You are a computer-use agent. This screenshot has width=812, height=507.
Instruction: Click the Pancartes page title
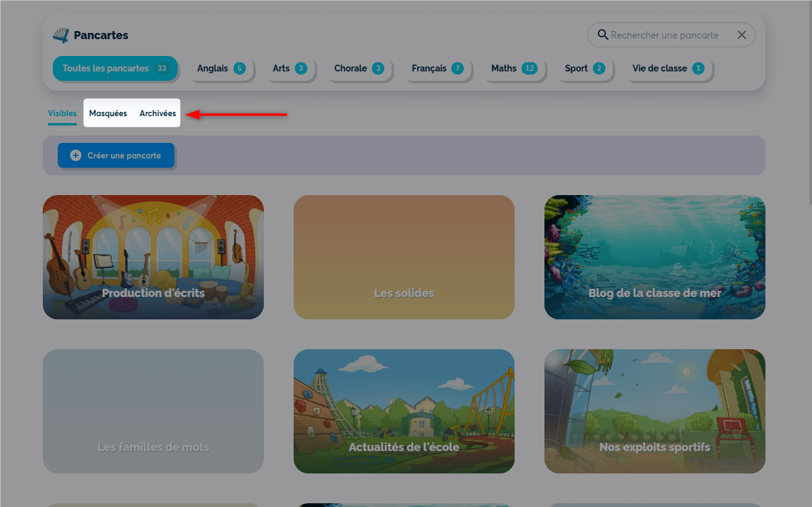(x=101, y=35)
